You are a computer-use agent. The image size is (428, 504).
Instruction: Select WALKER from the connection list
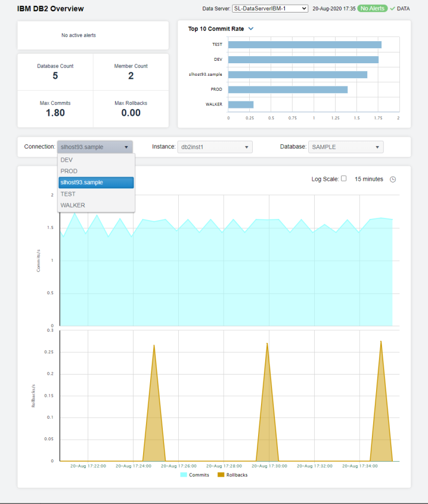point(96,205)
